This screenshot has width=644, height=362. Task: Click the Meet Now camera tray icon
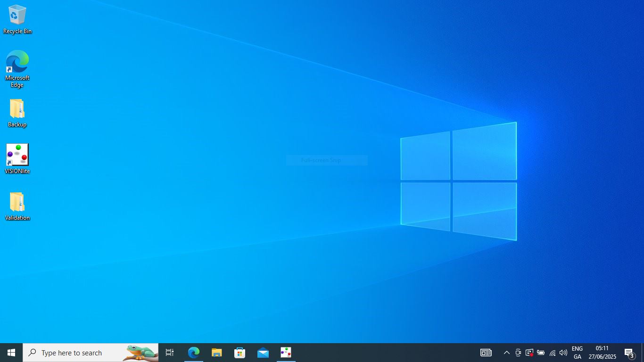pyautogui.click(x=518, y=353)
